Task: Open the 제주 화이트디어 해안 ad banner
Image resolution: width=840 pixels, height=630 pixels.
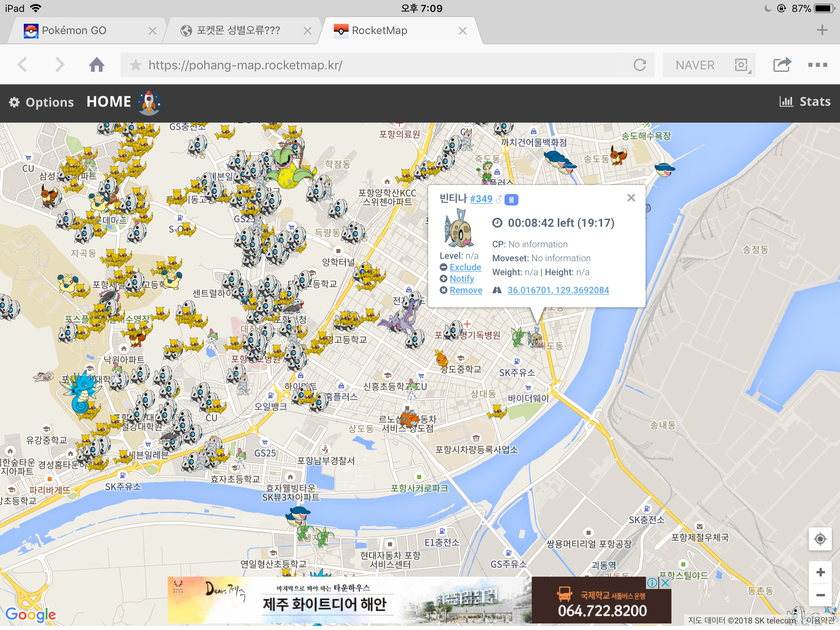Action: (x=419, y=600)
